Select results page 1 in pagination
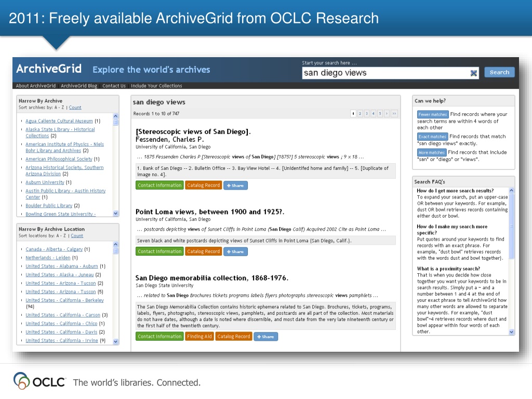 [353, 114]
